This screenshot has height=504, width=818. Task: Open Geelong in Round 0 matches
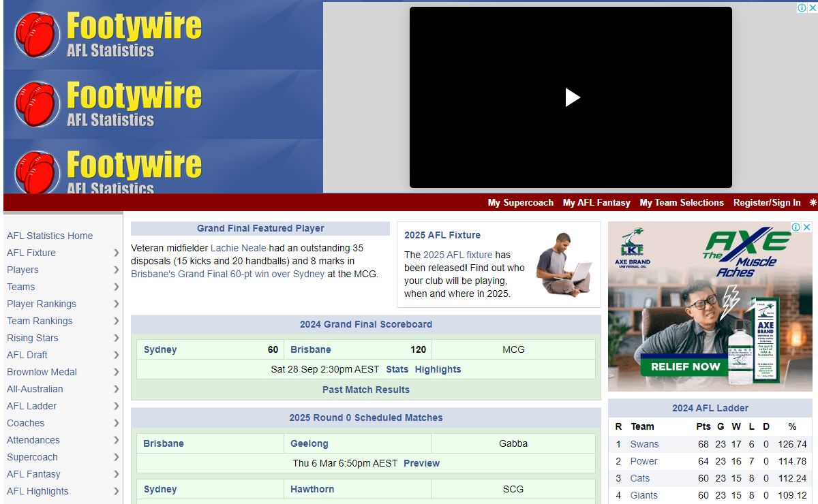tap(309, 443)
